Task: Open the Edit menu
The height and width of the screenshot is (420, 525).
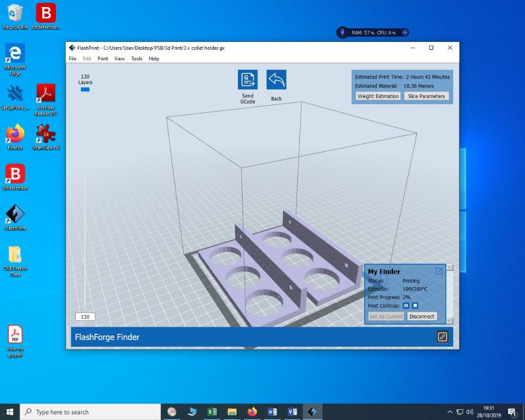Action: (87, 58)
